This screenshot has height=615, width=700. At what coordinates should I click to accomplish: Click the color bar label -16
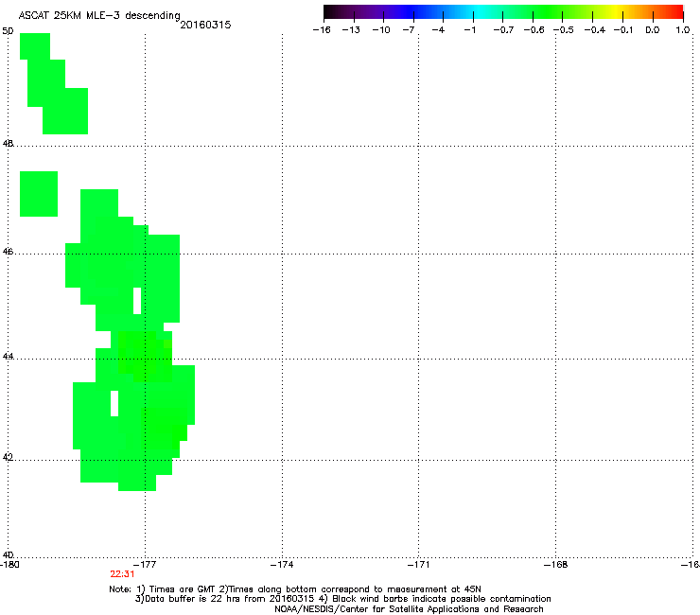tap(322, 30)
